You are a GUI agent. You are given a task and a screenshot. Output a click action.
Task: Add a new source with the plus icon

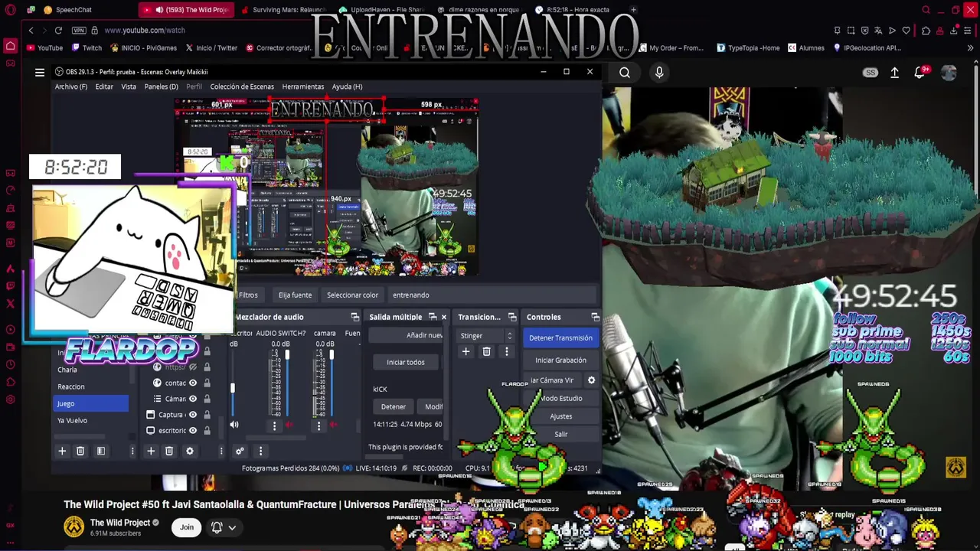point(151,451)
